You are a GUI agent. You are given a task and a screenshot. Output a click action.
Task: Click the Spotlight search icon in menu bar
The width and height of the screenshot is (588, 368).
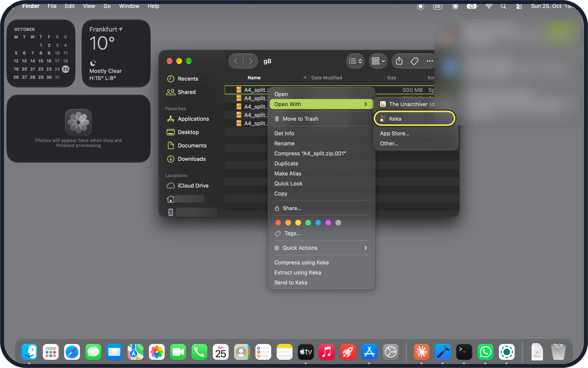pyautogui.click(x=503, y=6)
